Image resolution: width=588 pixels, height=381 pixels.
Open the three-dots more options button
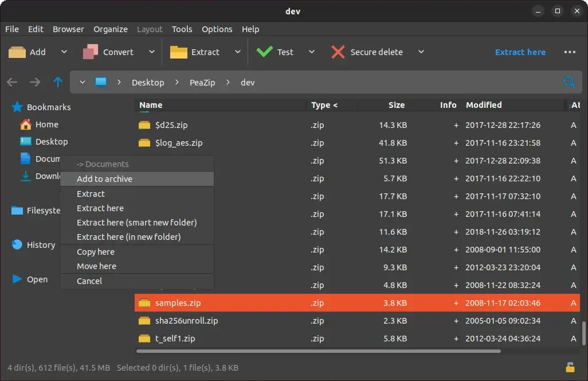(570, 52)
